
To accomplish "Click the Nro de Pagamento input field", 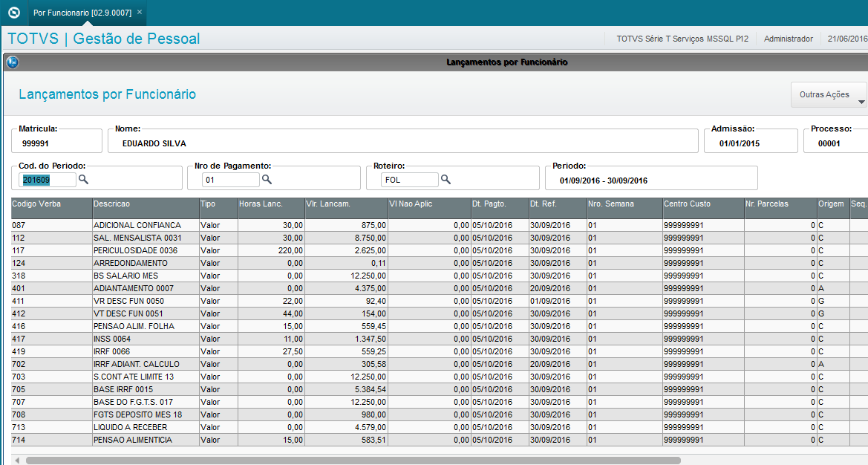I will pos(231,180).
